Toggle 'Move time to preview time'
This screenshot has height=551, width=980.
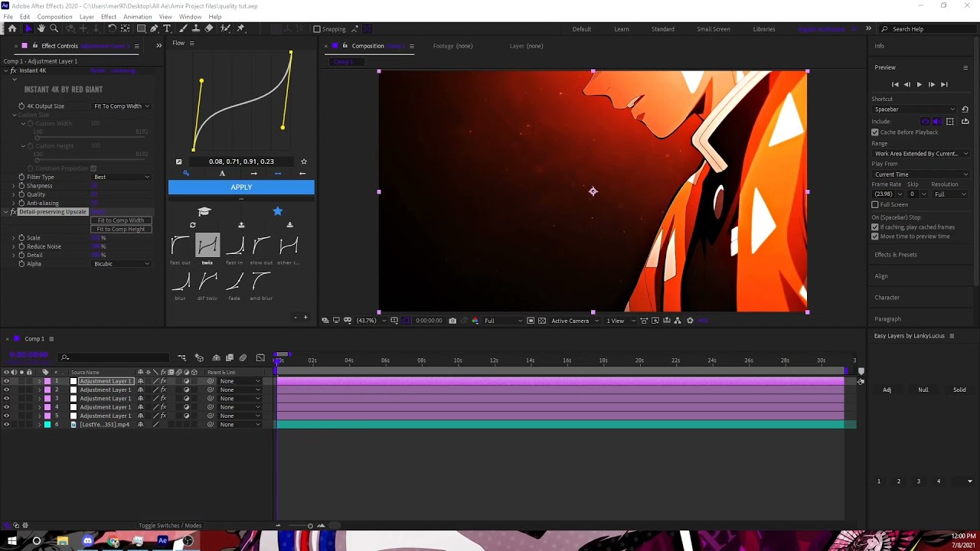point(875,236)
